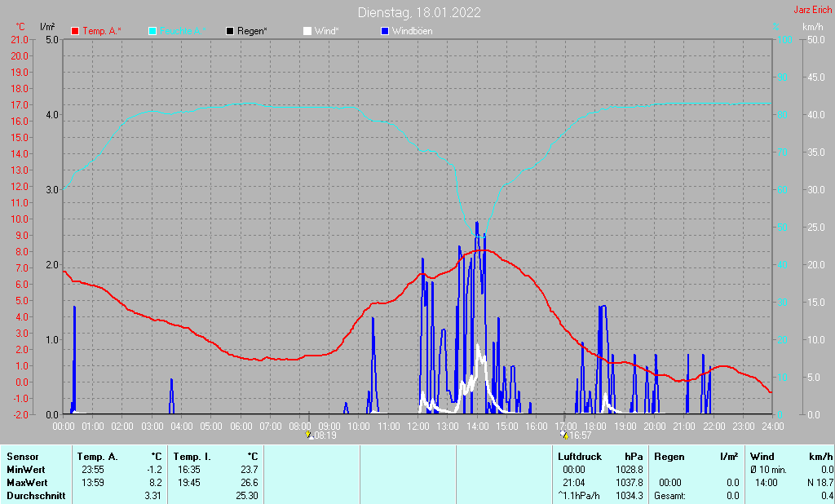Click the 'Regen' column header in the table
The width and height of the screenshot is (835, 504).
669,457
